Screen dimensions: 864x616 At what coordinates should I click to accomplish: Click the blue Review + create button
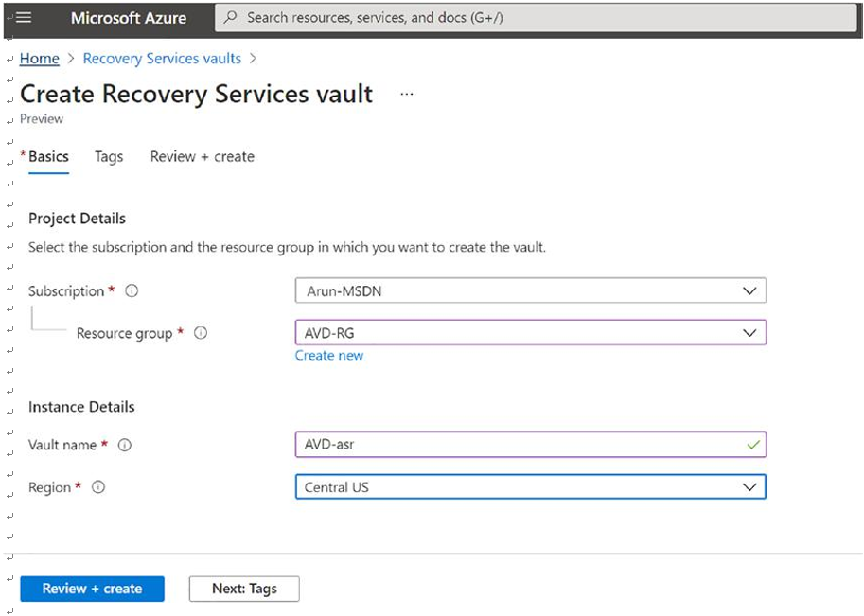point(92,589)
